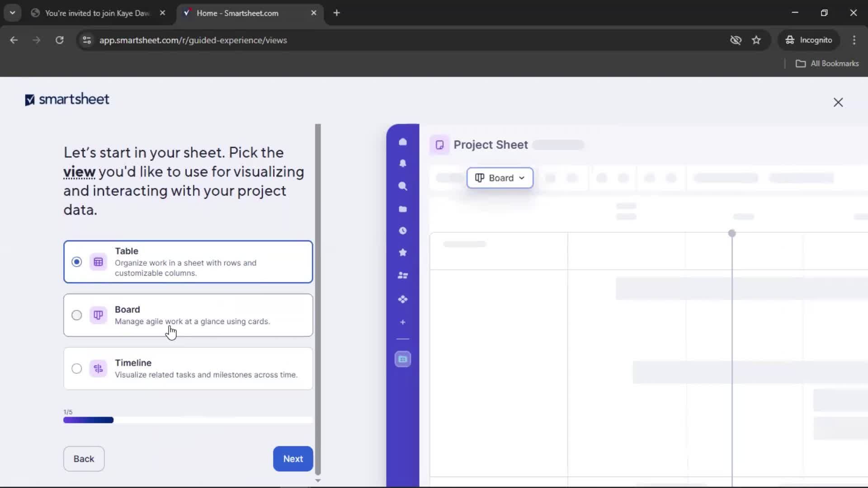Select the Timeline view radio button
868x488 pixels.
(76, 368)
